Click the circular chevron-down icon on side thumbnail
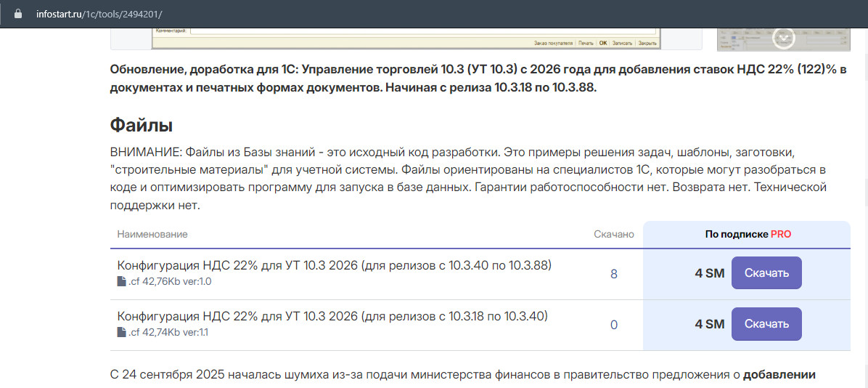The height and width of the screenshot is (388, 868). pos(784,38)
